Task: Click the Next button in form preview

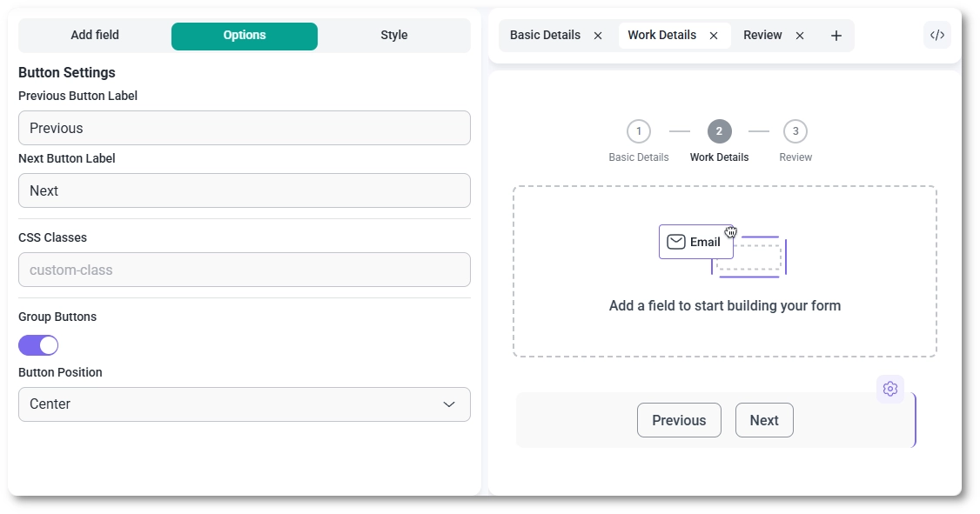Action: 764,420
